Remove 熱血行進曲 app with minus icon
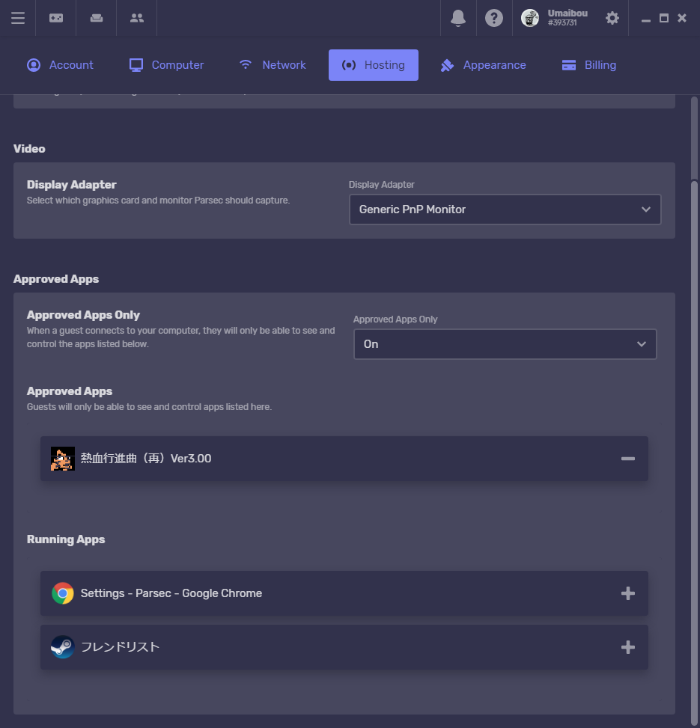The width and height of the screenshot is (700, 728). [628, 459]
